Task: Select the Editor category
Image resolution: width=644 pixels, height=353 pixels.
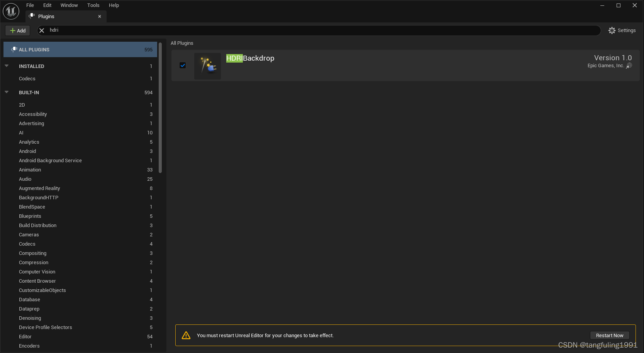Action: [x=80, y=336]
